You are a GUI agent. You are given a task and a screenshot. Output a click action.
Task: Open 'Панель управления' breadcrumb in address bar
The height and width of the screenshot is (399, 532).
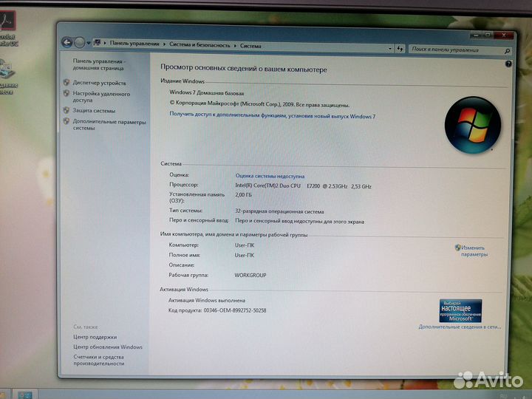pos(134,44)
